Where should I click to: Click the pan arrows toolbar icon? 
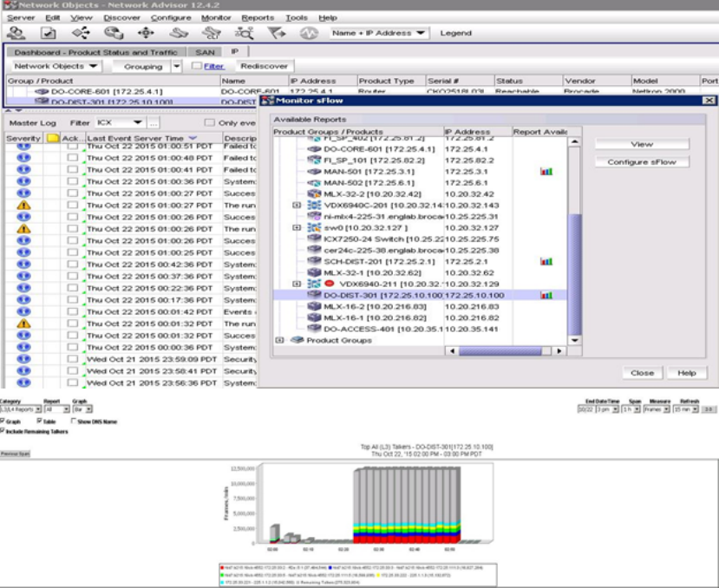146,33
